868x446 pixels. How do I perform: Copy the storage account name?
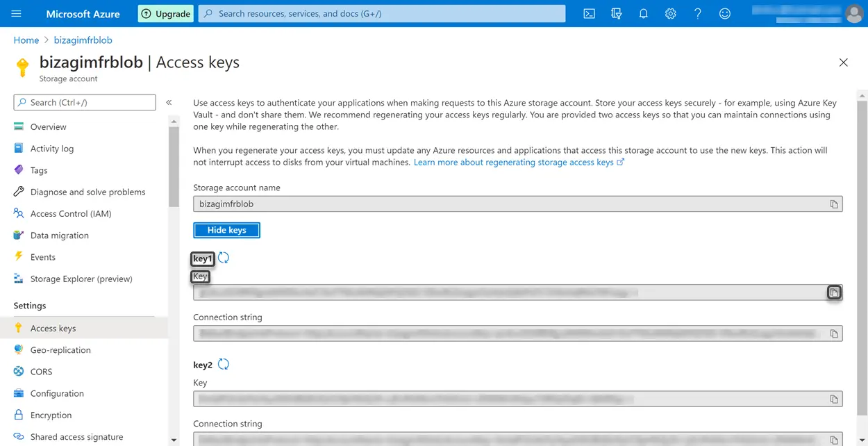coord(834,204)
